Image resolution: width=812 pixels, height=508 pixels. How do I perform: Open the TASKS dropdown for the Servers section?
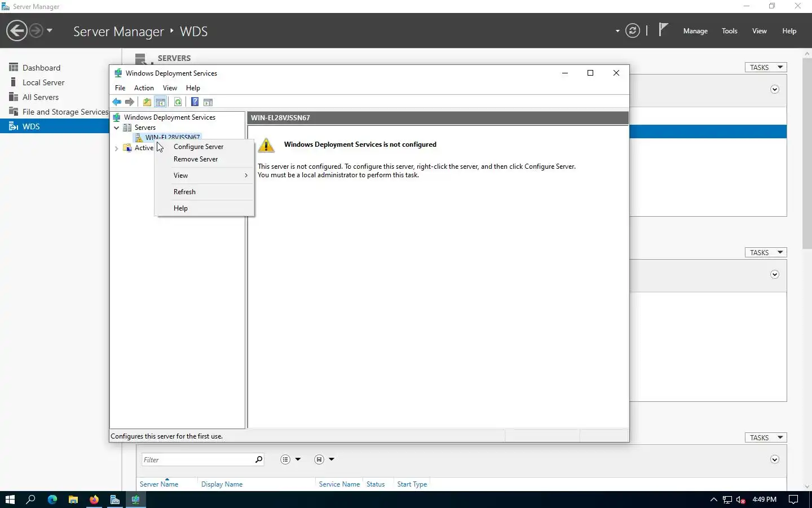(x=766, y=67)
